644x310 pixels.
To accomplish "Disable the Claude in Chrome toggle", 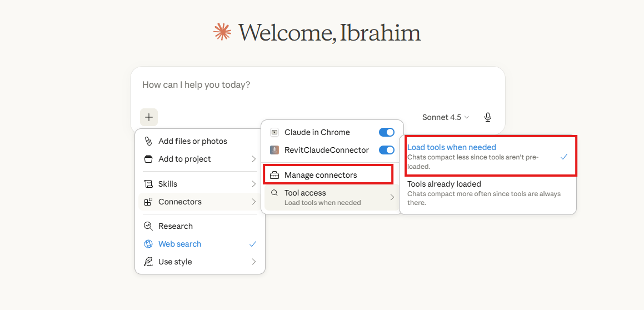I will (x=386, y=132).
